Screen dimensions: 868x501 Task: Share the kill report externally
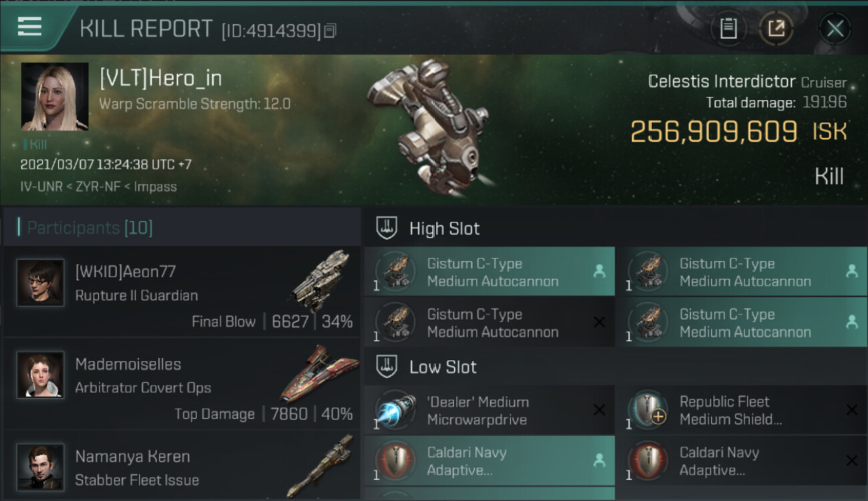(776, 28)
